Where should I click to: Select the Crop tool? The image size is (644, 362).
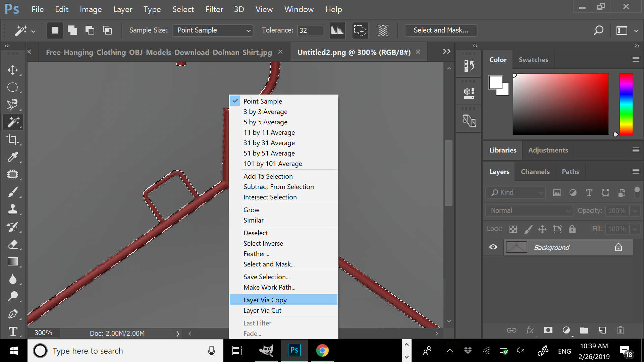tap(13, 139)
